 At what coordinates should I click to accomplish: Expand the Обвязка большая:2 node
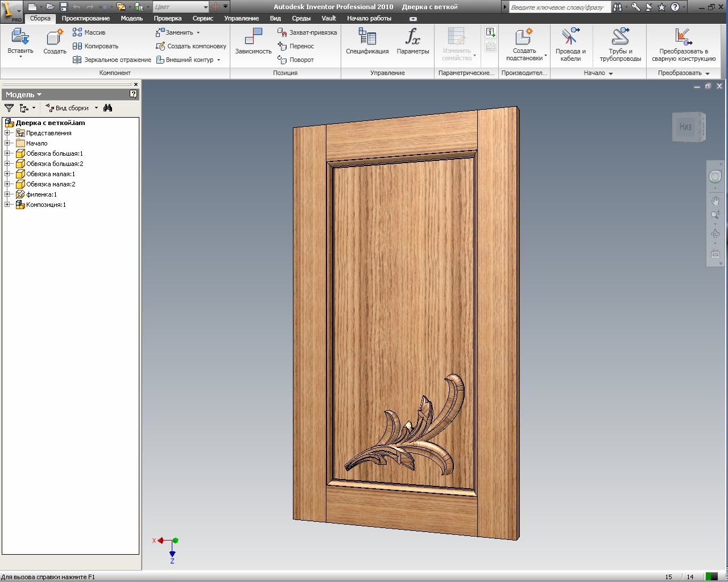pyautogui.click(x=7, y=164)
